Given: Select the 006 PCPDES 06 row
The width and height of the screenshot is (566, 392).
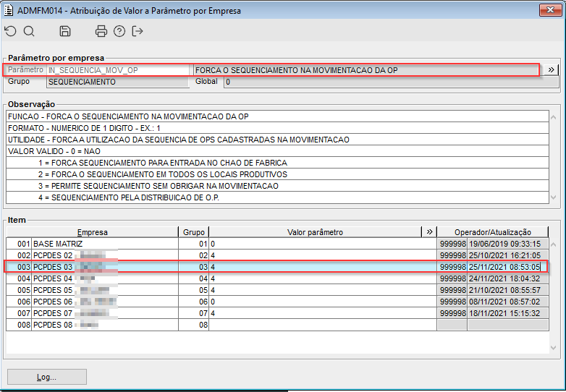Looking at the screenshot, I should (x=277, y=302).
